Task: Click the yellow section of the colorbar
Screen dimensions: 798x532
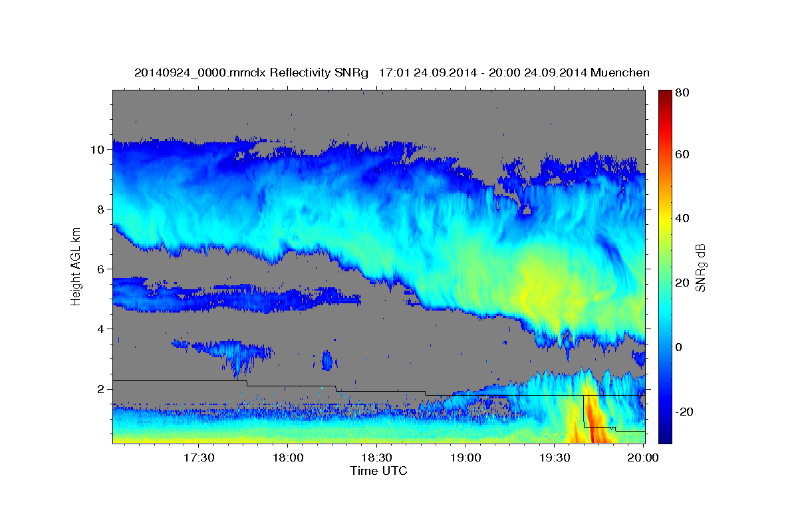Action: pos(665,219)
